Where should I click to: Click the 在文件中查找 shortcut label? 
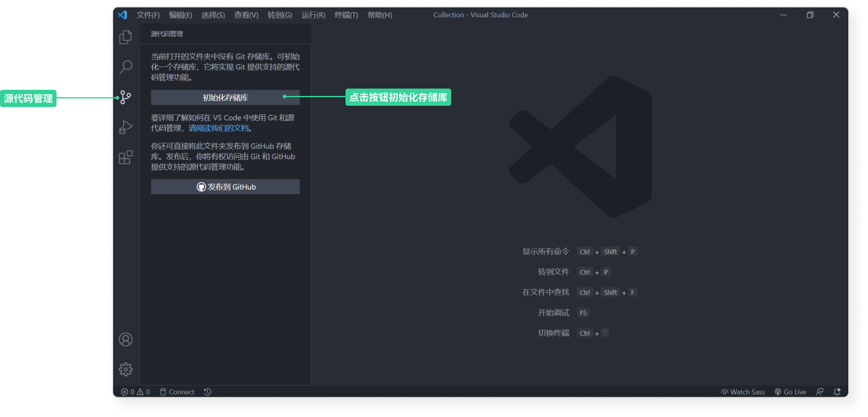tap(546, 292)
